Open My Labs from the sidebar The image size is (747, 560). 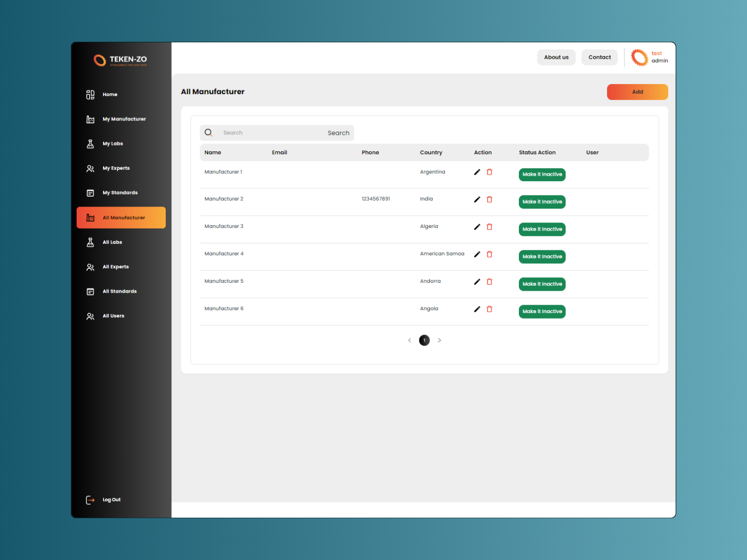[x=113, y=144]
